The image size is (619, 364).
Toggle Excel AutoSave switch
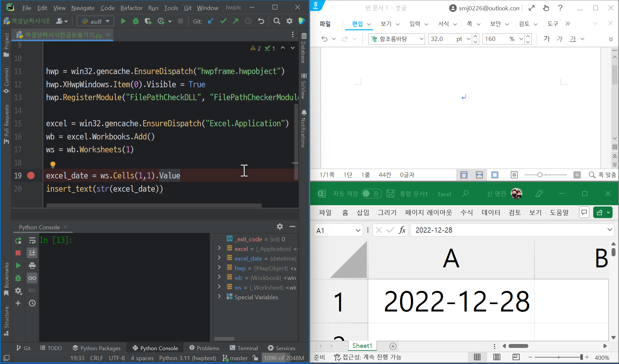371,194
